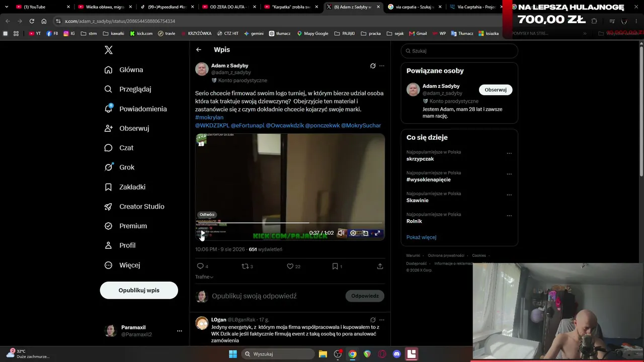This screenshot has height=362, width=644.
Task: Switch to the speedland TikTok tab
Action: pyautogui.click(x=167, y=7)
